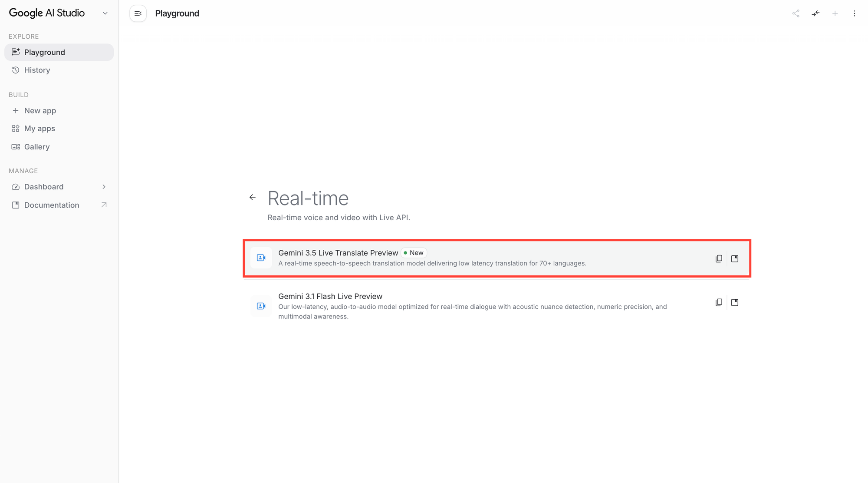Viewport: 868px width, 483px height.
Task: Click the Dashboard gauge icon
Action: pyautogui.click(x=16, y=187)
